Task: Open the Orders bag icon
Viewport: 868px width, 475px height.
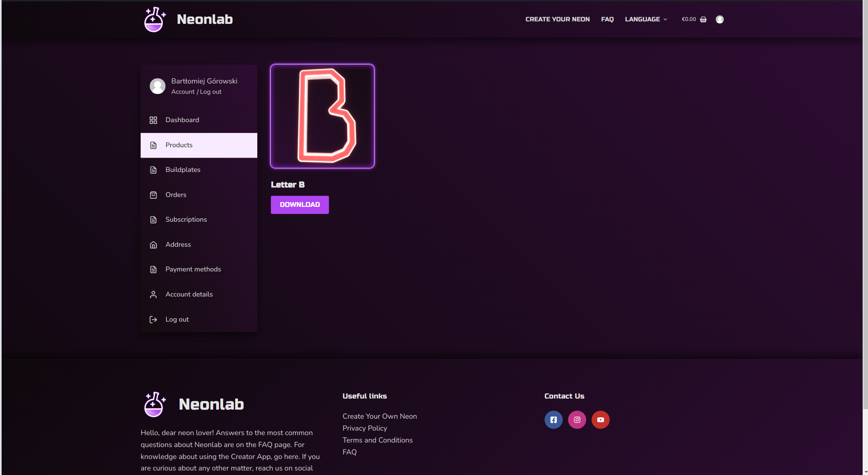Action: point(154,195)
